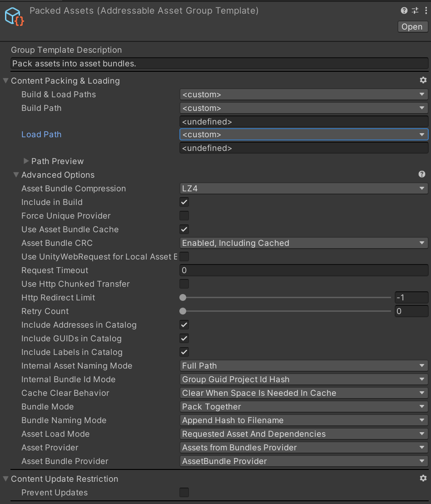This screenshot has width=431, height=504.
Task: Enable Force Unique Provider checkbox
Action: tap(184, 216)
